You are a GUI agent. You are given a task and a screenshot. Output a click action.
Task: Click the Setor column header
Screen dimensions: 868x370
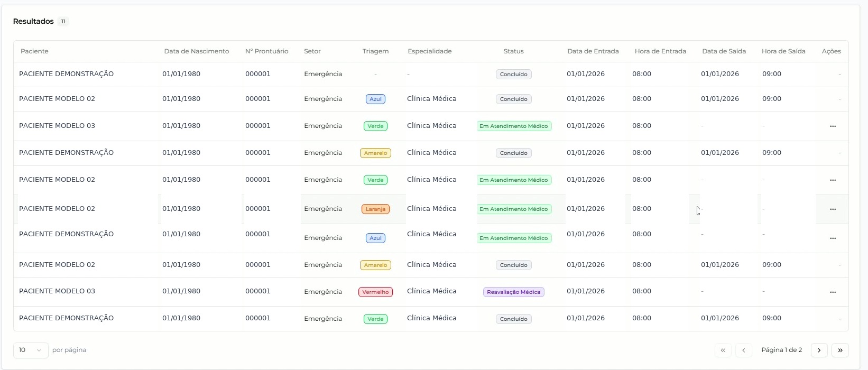312,51
